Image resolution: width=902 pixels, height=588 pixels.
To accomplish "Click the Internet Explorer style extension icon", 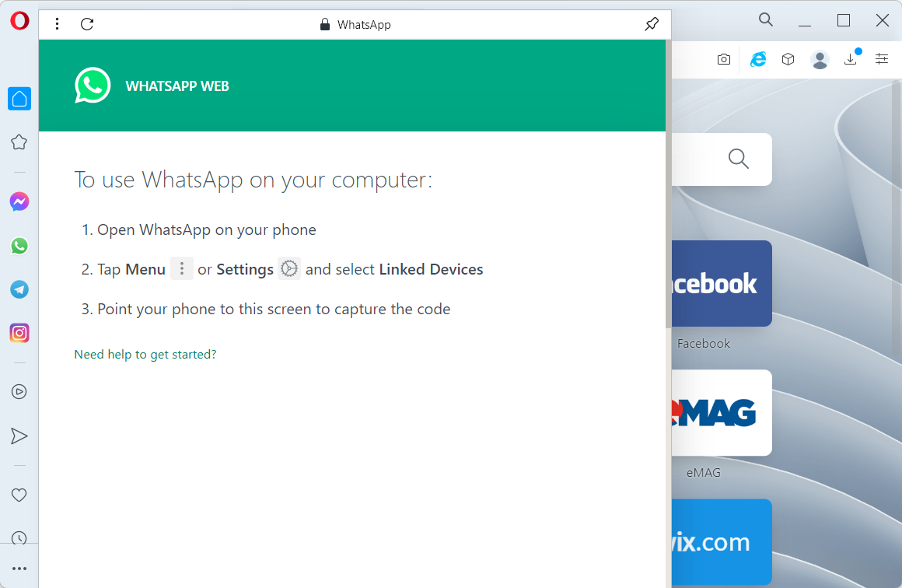I will coord(758,58).
